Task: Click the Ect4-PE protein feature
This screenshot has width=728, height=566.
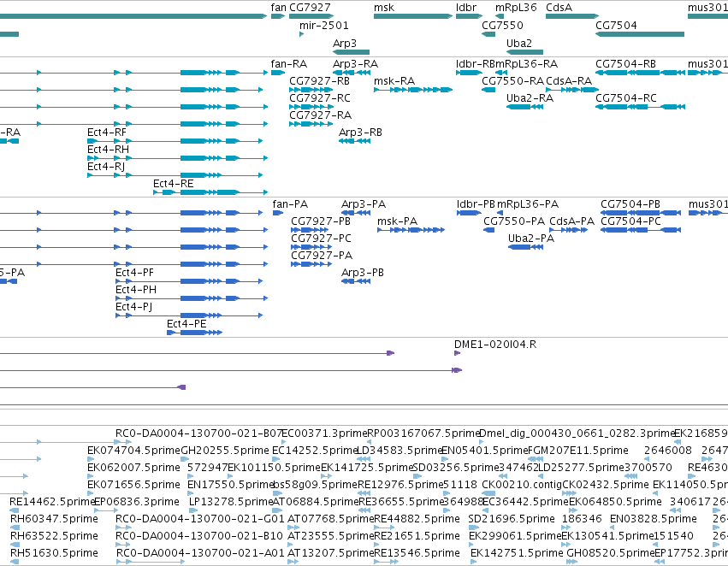Action: [194, 333]
